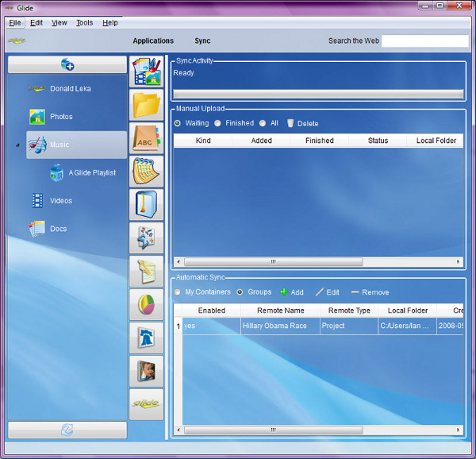Screen dimensions: 476x459
Task: Open the calendar icon in sidebar
Action: point(146,172)
